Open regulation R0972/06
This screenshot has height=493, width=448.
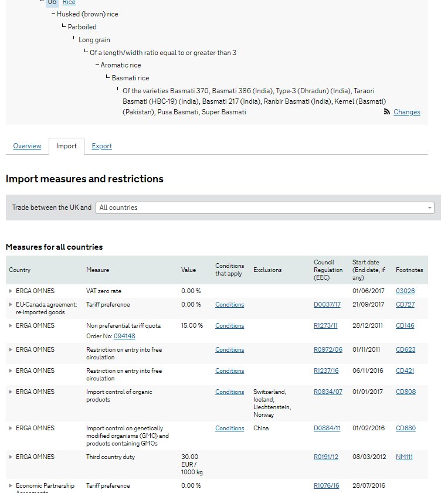click(328, 349)
